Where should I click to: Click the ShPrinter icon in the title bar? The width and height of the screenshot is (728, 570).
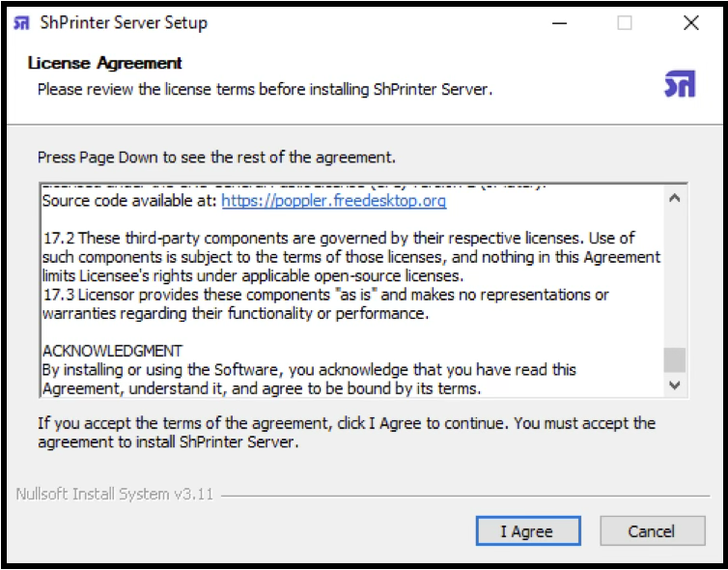(21, 22)
